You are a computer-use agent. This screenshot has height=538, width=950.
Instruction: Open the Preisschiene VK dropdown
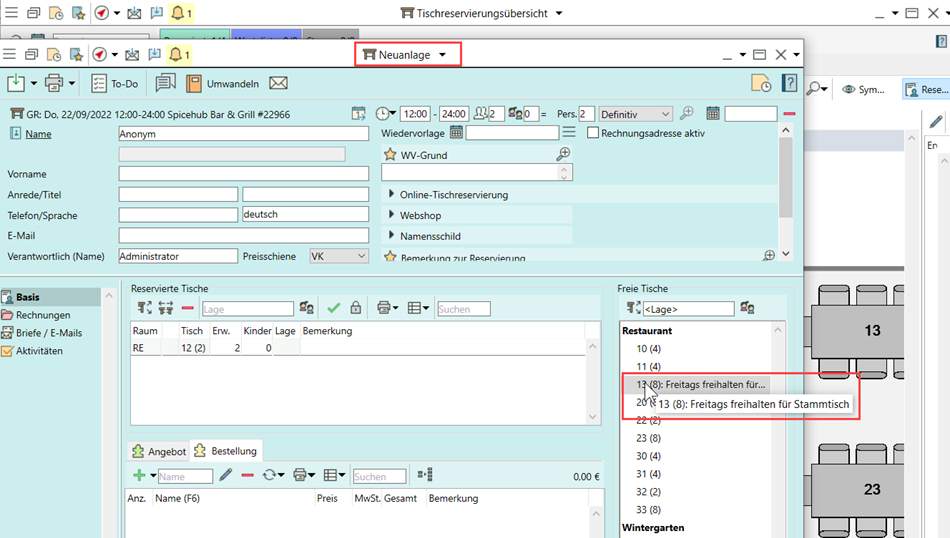click(339, 256)
